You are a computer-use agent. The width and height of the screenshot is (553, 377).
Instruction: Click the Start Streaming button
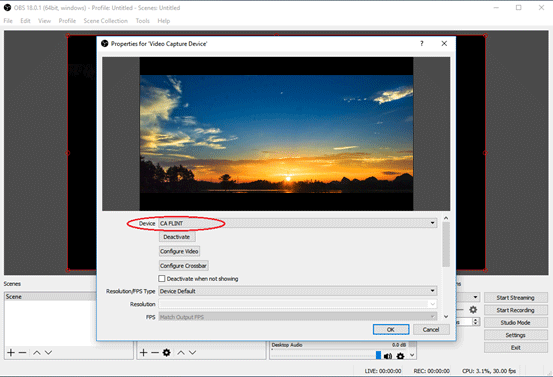(515, 298)
